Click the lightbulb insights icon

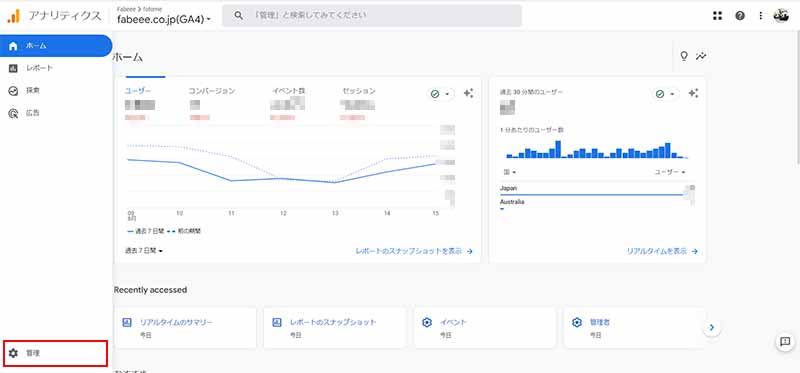click(684, 56)
